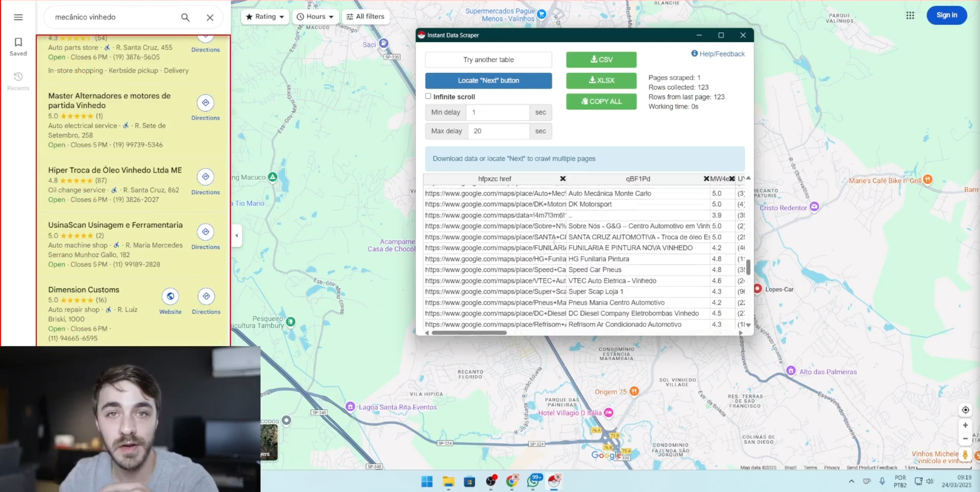Open the Google Maps hamburger menu
Screen dimensions: 980x492
point(18,17)
